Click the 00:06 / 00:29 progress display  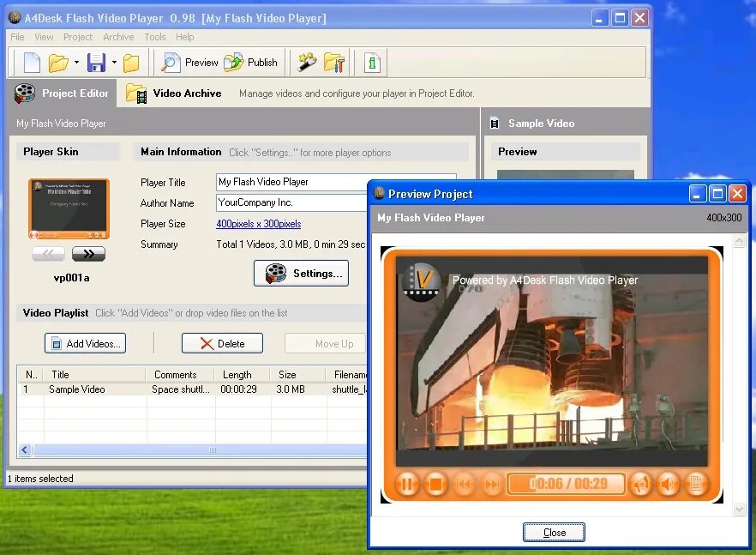click(x=566, y=484)
